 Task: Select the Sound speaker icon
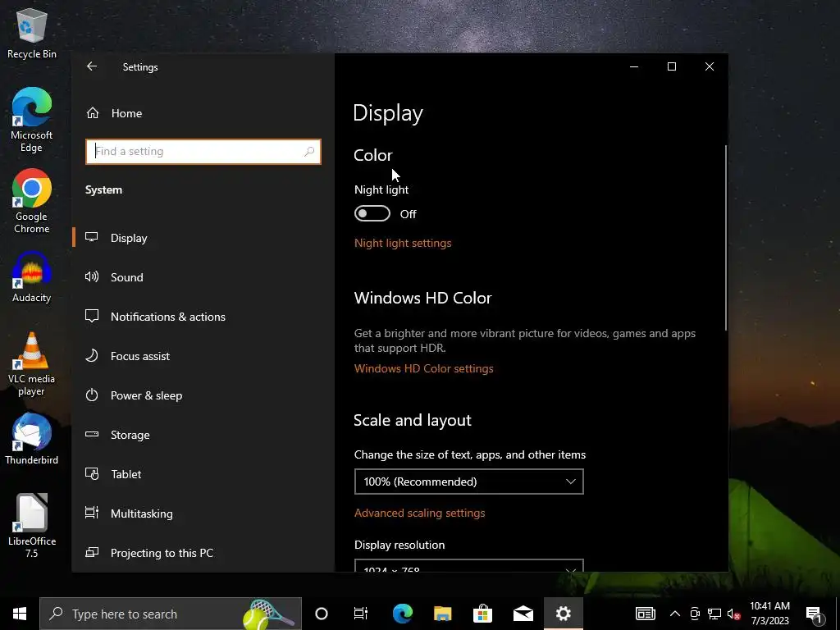point(92,277)
